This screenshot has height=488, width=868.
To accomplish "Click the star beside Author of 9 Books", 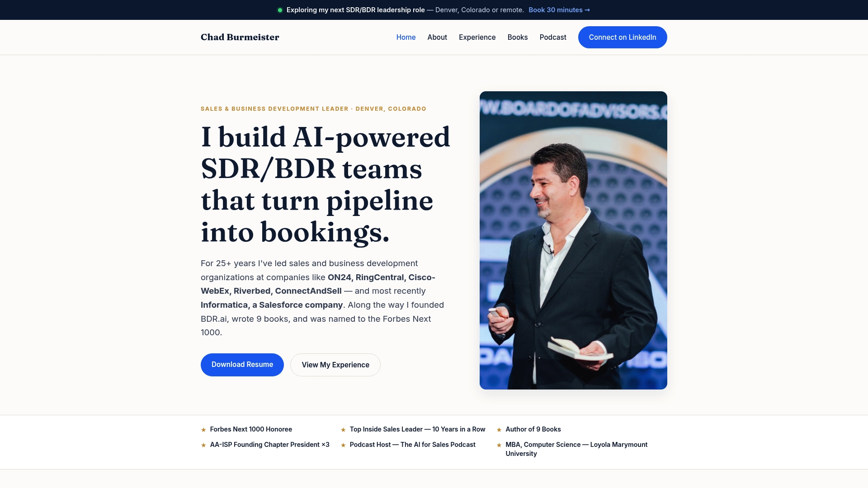I will 499,430.
